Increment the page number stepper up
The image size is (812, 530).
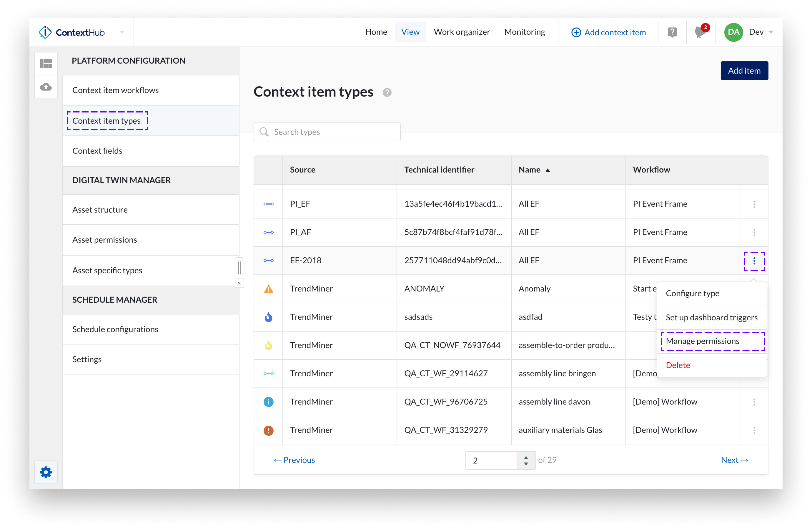pyautogui.click(x=526, y=457)
